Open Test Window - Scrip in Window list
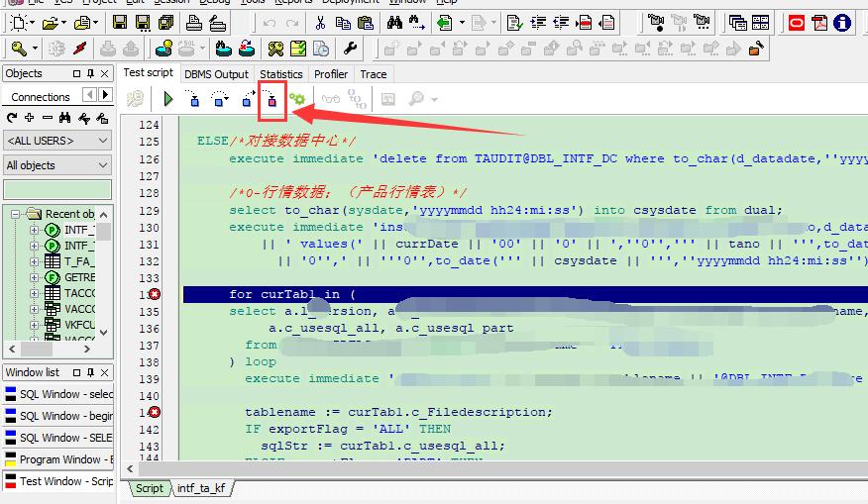 (58, 481)
